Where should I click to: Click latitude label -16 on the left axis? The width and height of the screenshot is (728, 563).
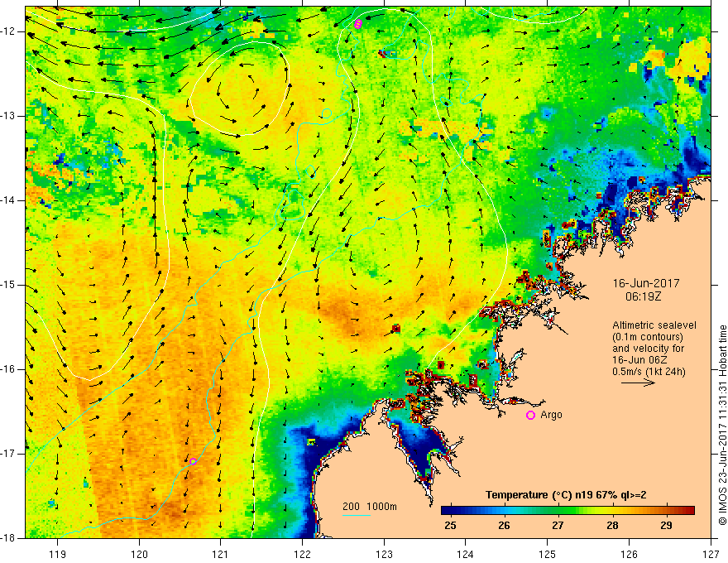(9, 369)
